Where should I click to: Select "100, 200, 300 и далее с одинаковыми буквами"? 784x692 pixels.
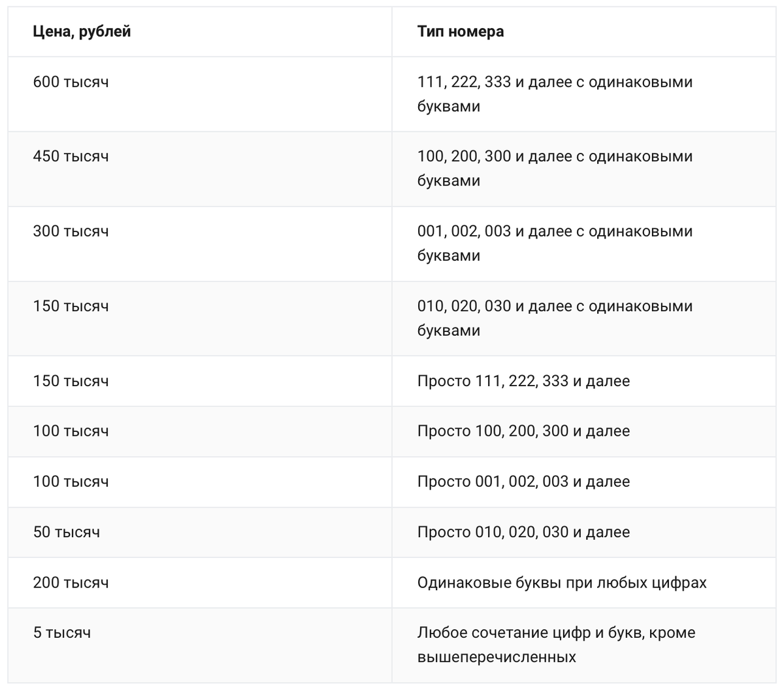(x=554, y=169)
